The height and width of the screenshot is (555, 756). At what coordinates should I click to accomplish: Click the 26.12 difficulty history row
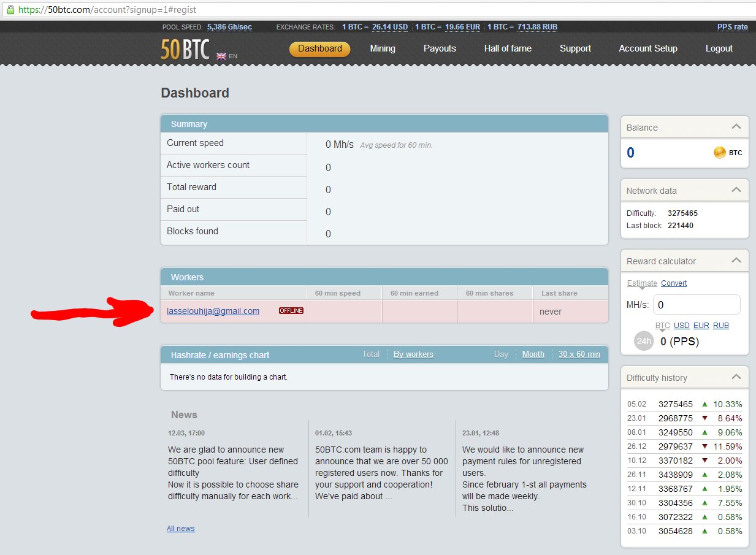click(x=684, y=446)
